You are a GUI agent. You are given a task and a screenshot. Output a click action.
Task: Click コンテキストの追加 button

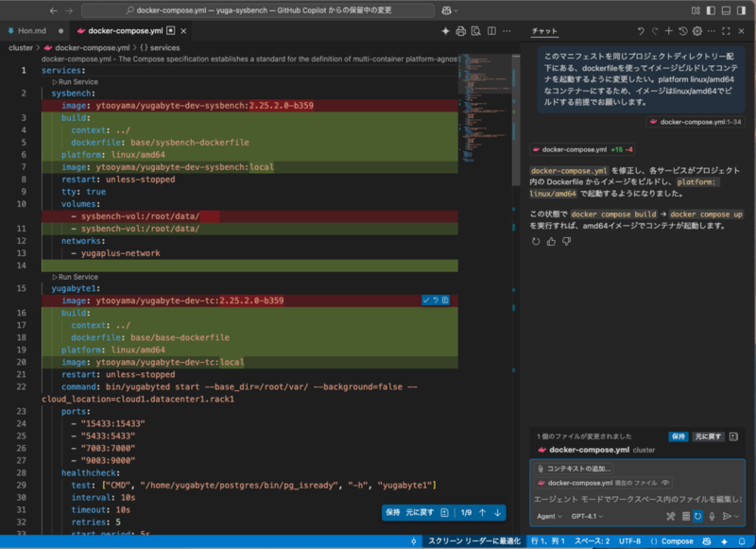pos(574,469)
